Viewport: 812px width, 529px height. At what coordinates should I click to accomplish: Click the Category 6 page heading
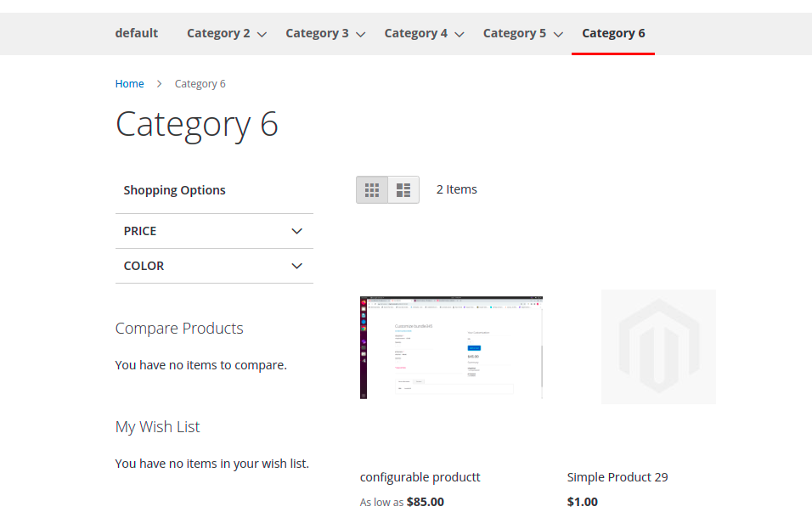(197, 124)
